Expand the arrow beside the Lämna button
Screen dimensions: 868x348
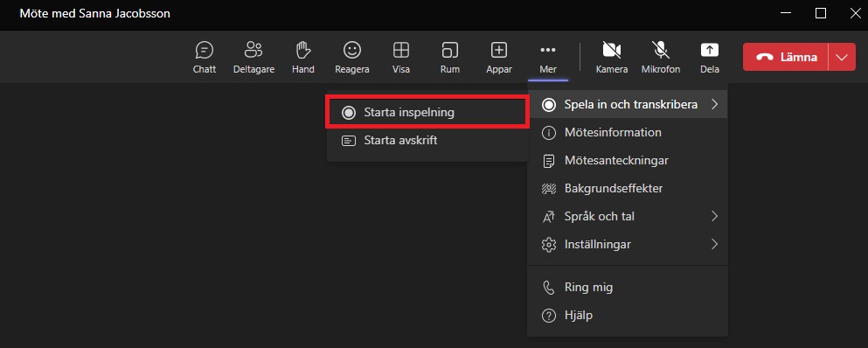(x=842, y=57)
